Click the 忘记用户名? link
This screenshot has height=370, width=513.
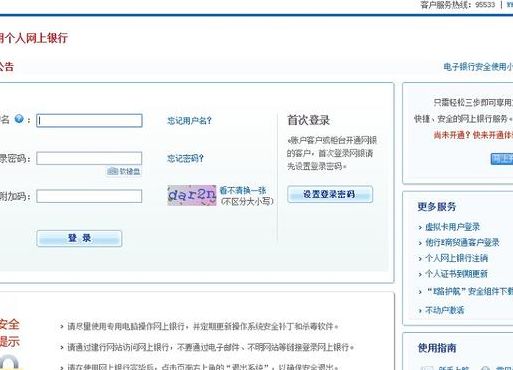tap(189, 120)
